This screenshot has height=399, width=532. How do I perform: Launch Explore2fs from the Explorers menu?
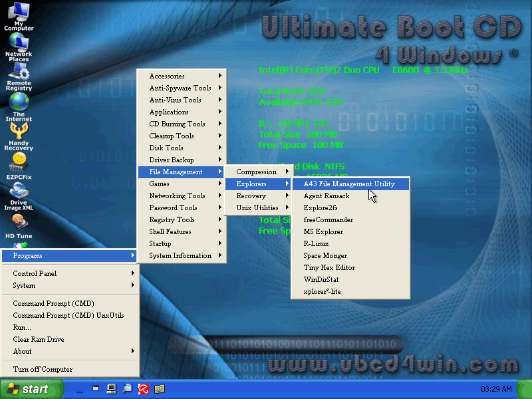click(x=350, y=207)
